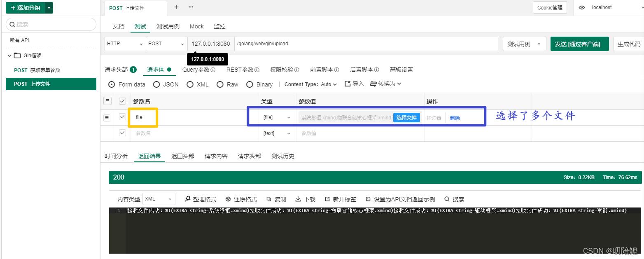This screenshot has width=644, height=259.
Task: Open the [text] type dropdown
Action: 277,133
